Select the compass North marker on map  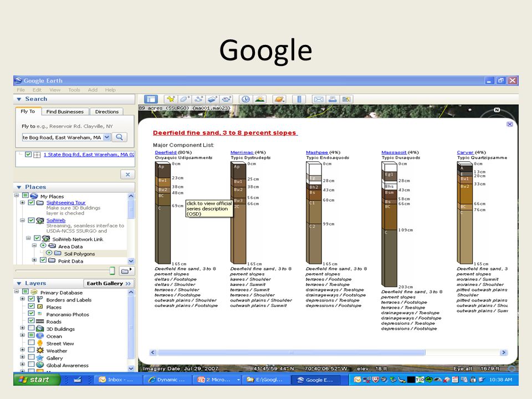pyautogui.click(x=497, y=110)
